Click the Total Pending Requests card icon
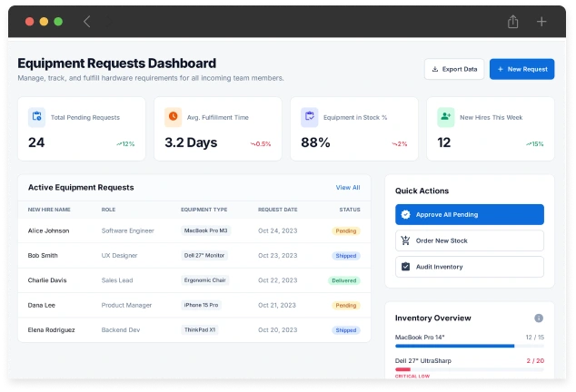The image size is (576, 392). (36, 117)
